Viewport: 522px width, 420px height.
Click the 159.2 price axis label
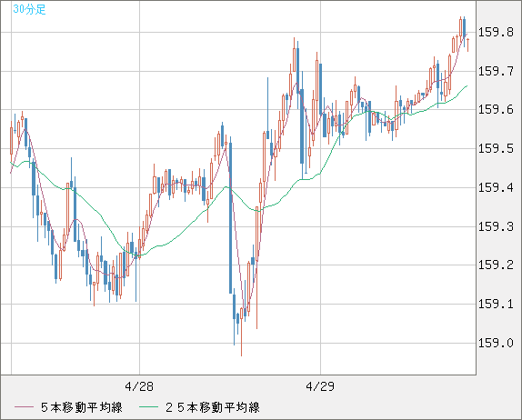coord(496,265)
